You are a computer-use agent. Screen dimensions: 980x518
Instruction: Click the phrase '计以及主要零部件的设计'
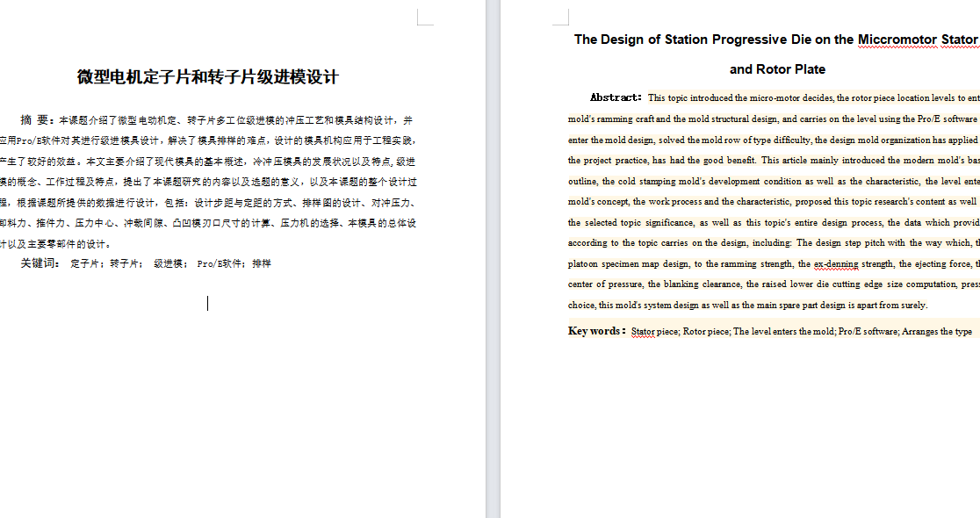click(53, 244)
